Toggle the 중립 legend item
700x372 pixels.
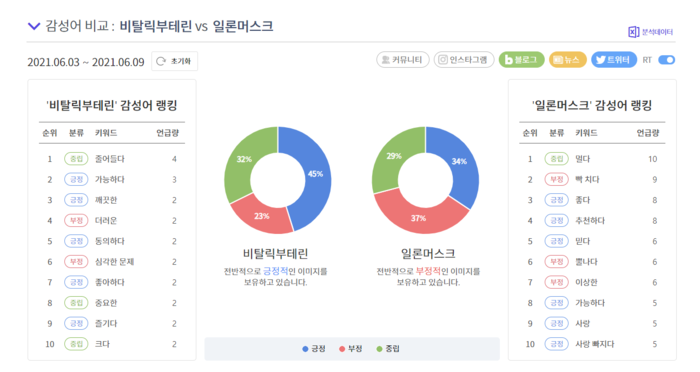click(388, 349)
